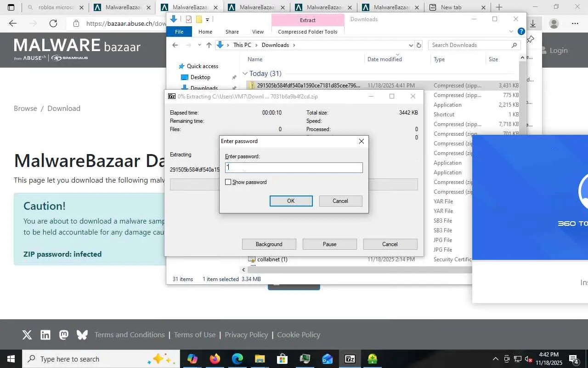Open the Cookie Policy footer link
This screenshot has width=588, height=368.
pos(299,335)
